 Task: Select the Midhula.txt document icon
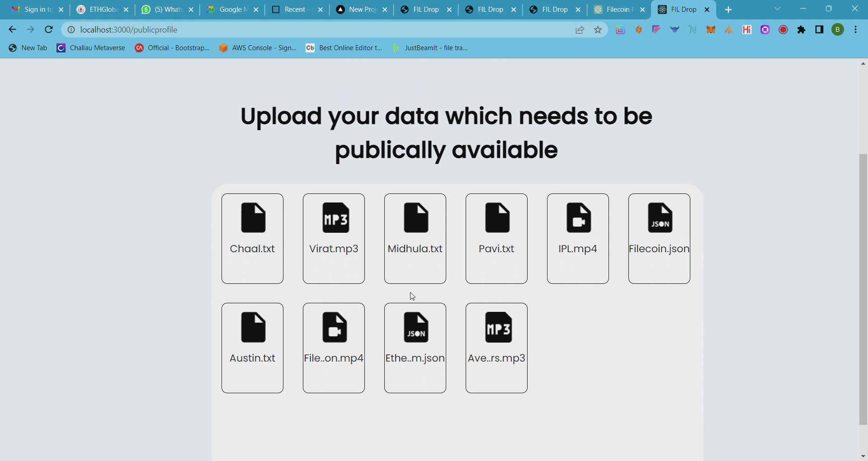pos(416,217)
